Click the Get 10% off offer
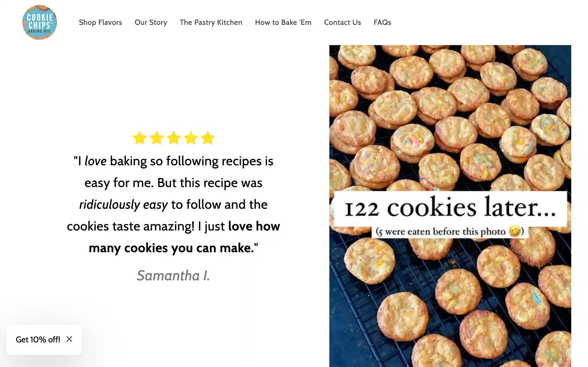This screenshot has height=367, width=588. tap(38, 339)
